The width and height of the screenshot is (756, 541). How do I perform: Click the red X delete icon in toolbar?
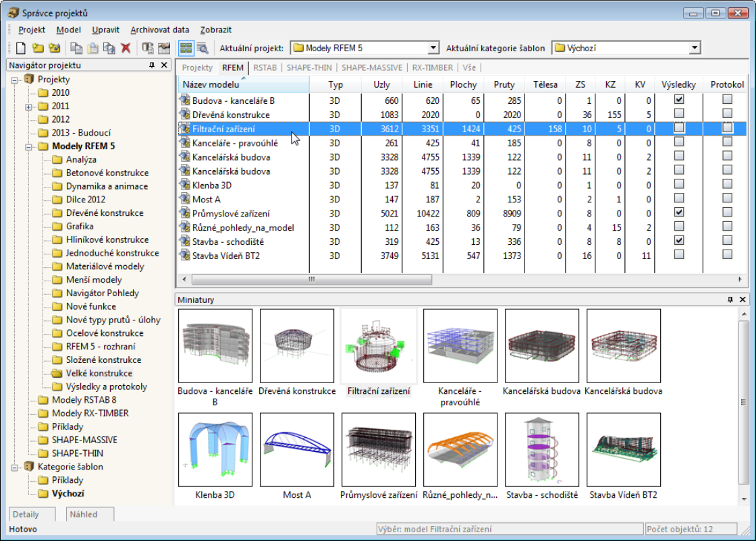tap(126, 48)
